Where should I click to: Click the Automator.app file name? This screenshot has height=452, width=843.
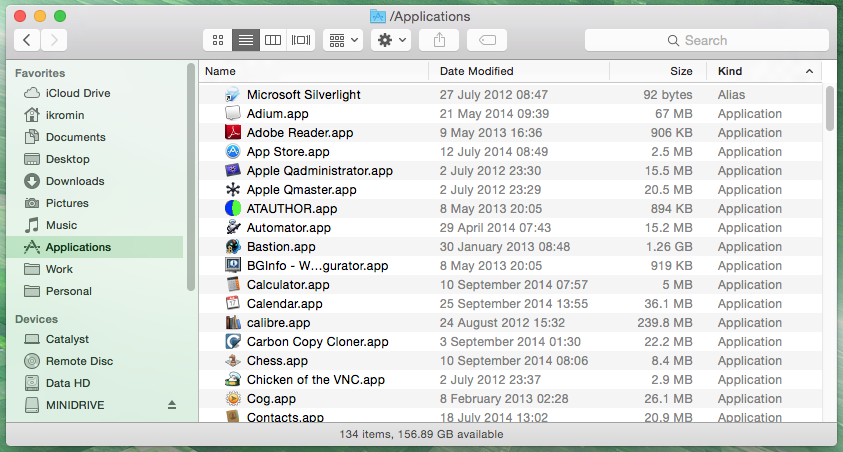pyautogui.click(x=289, y=227)
